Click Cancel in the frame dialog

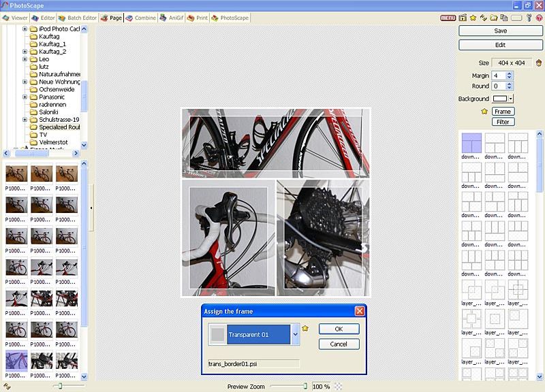[339, 344]
